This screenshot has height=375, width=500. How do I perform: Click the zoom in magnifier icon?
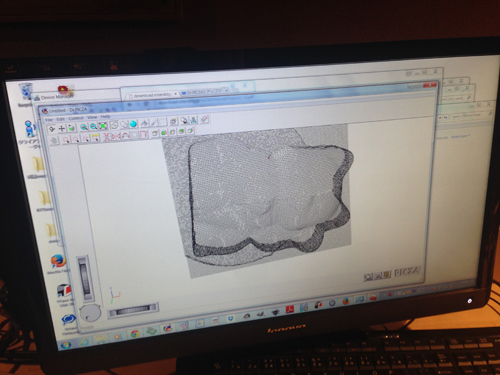(x=84, y=127)
